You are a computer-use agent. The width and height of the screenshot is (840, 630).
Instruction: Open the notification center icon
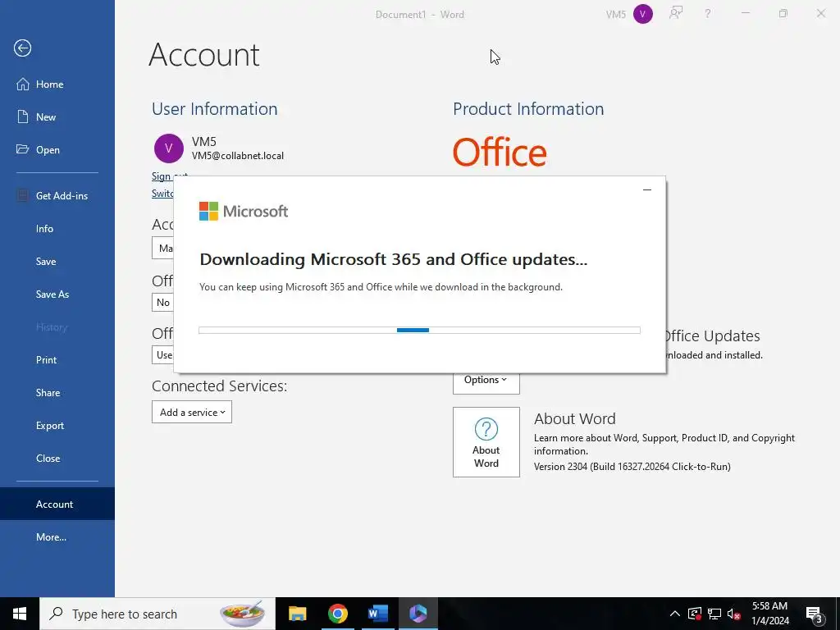(x=814, y=614)
